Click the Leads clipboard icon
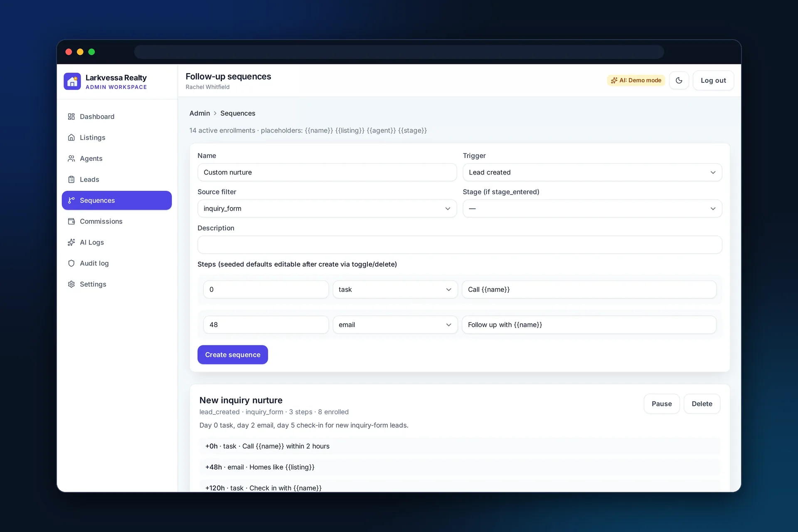Viewport: 798px width, 532px height. 71,180
